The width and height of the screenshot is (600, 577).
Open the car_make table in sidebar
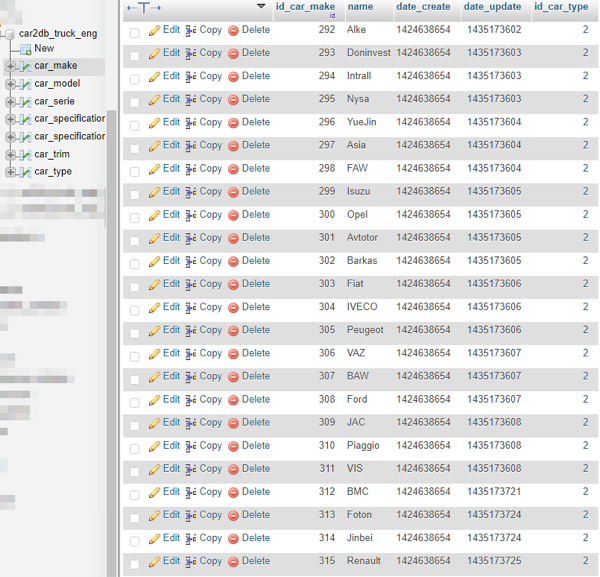[56, 66]
